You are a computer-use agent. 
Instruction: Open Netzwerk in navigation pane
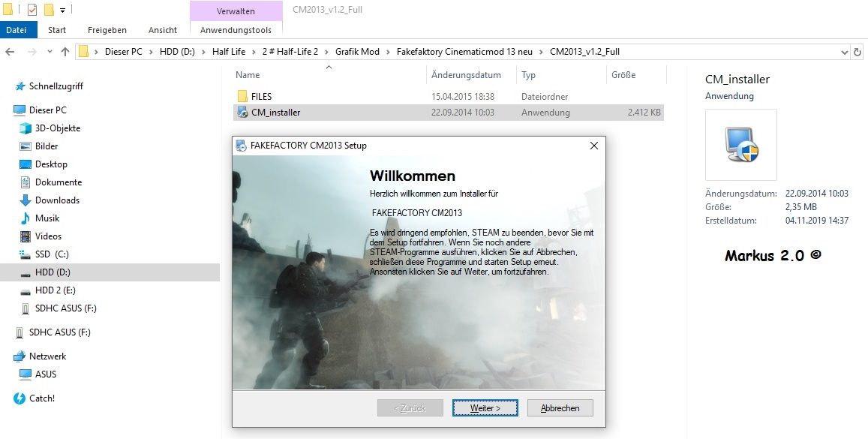tap(47, 356)
